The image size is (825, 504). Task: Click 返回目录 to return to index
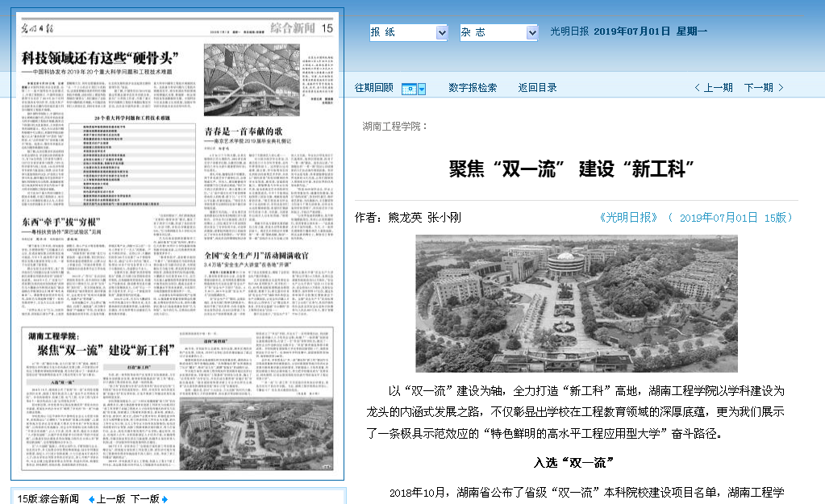point(537,88)
